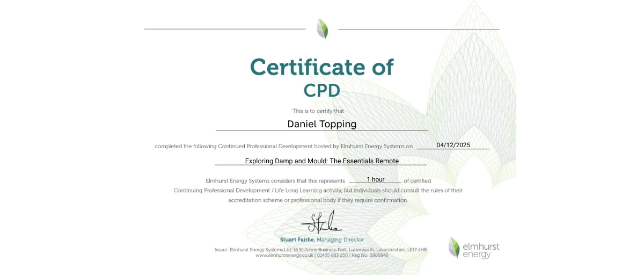The width and height of the screenshot is (644, 275).
Task: Click the 'Certificate of' heading
Action: 322,67
